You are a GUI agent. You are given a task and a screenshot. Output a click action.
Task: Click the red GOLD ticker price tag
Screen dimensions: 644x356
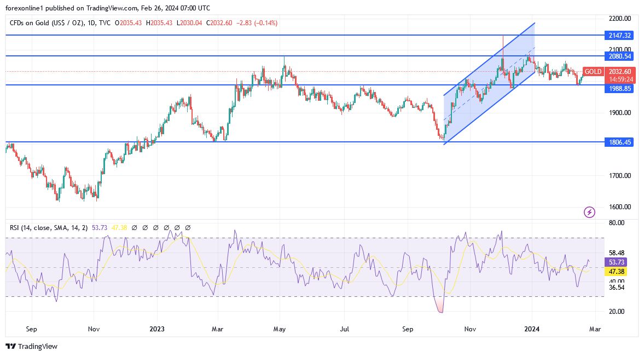pyautogui.click(x=594, y=72)
